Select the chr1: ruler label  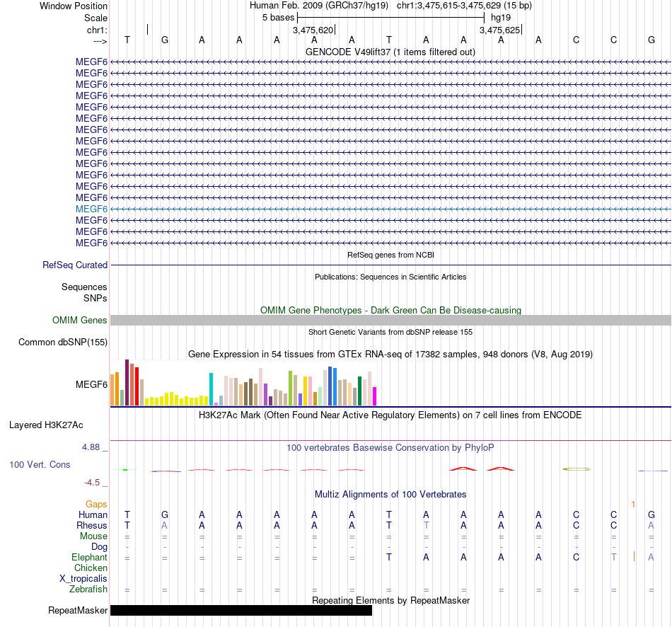point(97,30)
